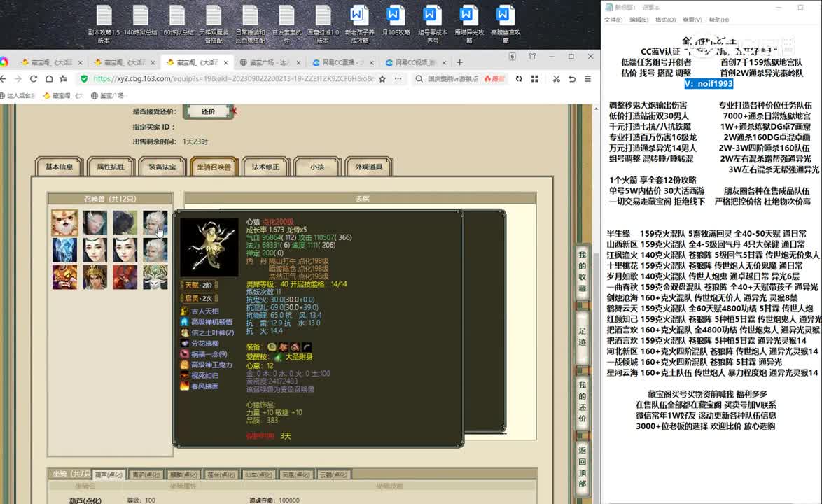Close the 鉴宝广场 browser tab

298,62
